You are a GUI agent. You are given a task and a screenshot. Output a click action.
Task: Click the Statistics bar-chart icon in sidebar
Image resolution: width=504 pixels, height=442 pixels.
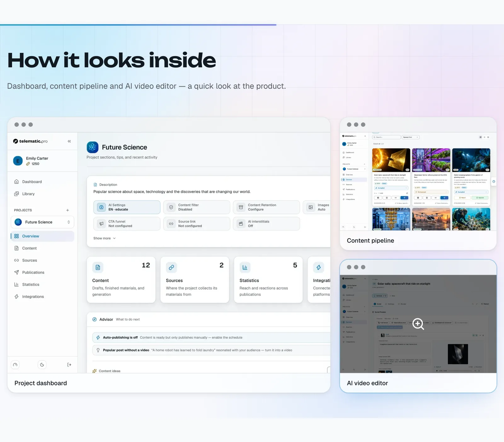click(17, 285)
